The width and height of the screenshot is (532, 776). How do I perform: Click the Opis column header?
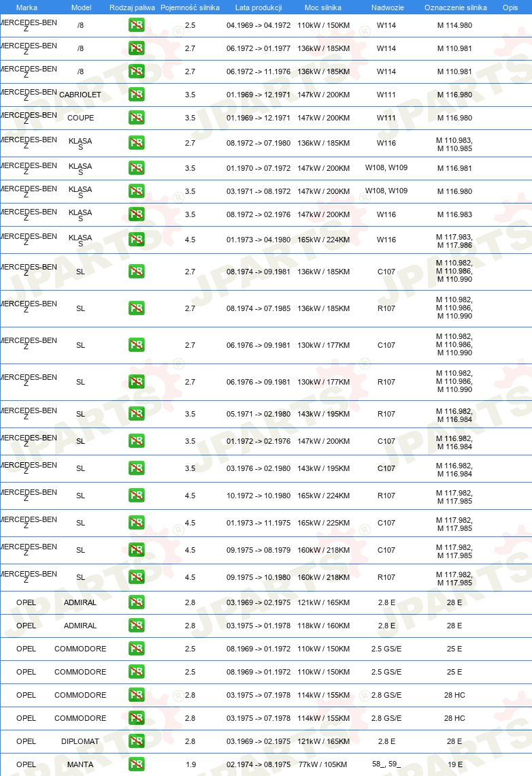tap(510, 7)
